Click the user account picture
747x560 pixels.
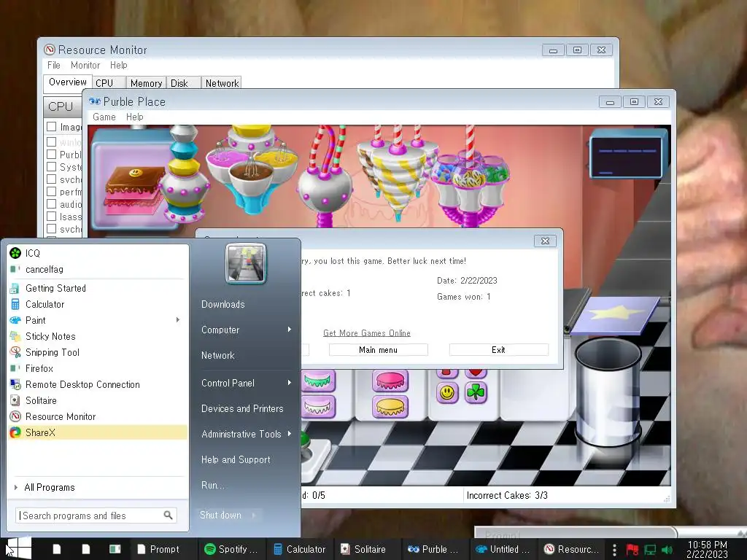point(246,262)
